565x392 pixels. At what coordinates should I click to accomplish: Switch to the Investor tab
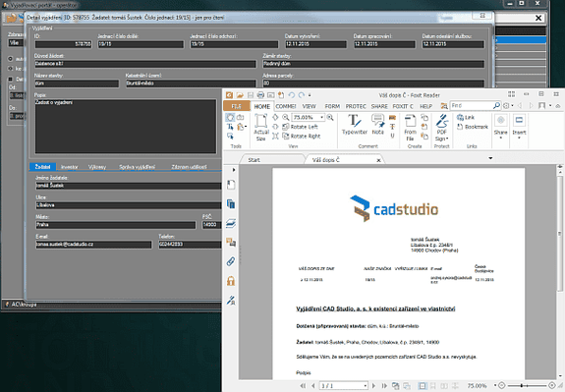69,167
